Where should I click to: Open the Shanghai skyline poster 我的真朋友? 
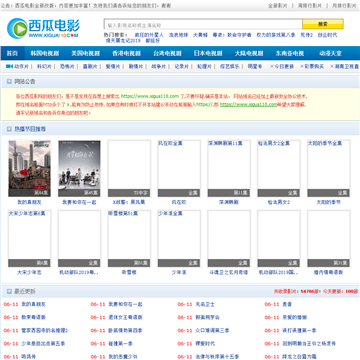coord(29,168)
